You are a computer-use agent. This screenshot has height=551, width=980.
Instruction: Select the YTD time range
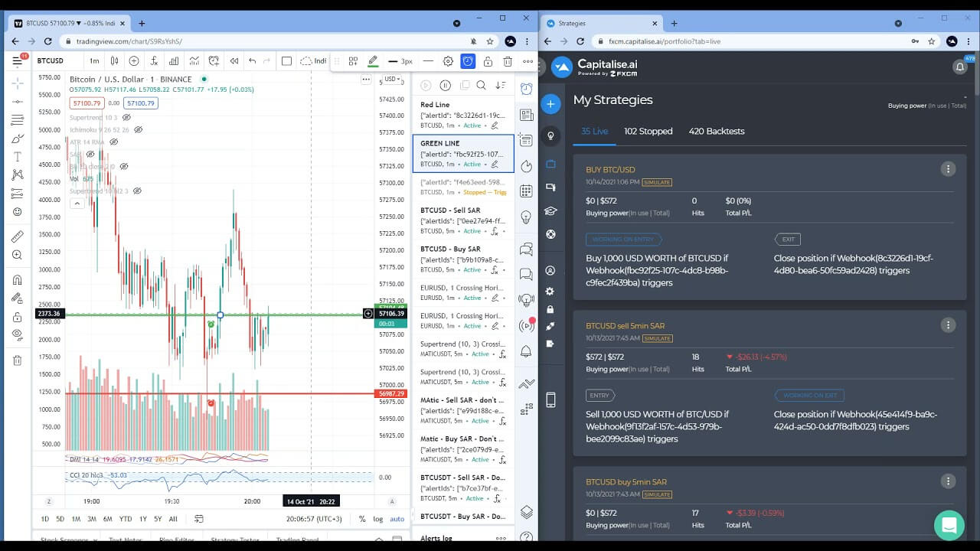click(126, 519)
